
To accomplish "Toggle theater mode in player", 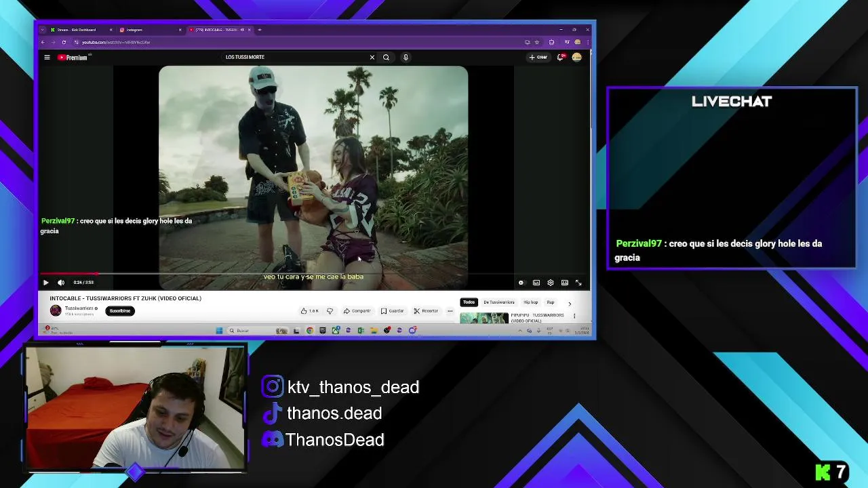I will click(x=564, y=283).
